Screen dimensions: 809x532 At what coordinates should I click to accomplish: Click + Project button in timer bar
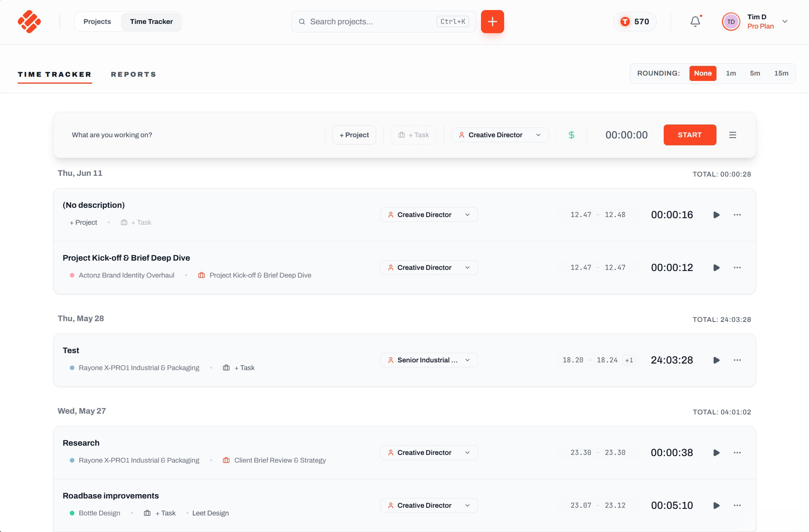tap(354, 135)
